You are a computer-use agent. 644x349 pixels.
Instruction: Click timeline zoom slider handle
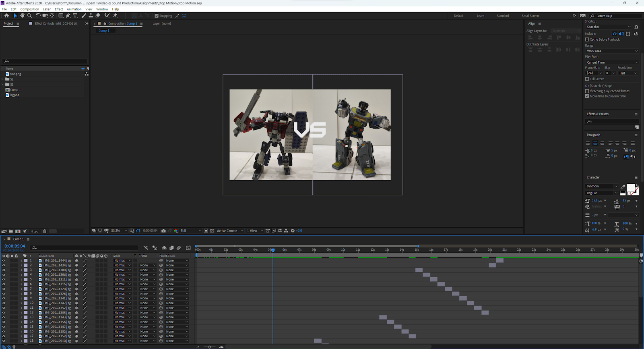coord(210,347)
